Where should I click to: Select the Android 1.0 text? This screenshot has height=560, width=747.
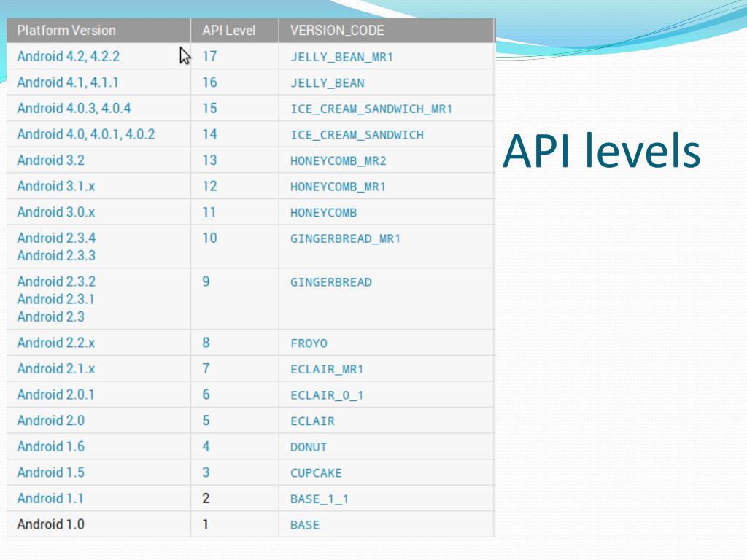pos(50,524)
